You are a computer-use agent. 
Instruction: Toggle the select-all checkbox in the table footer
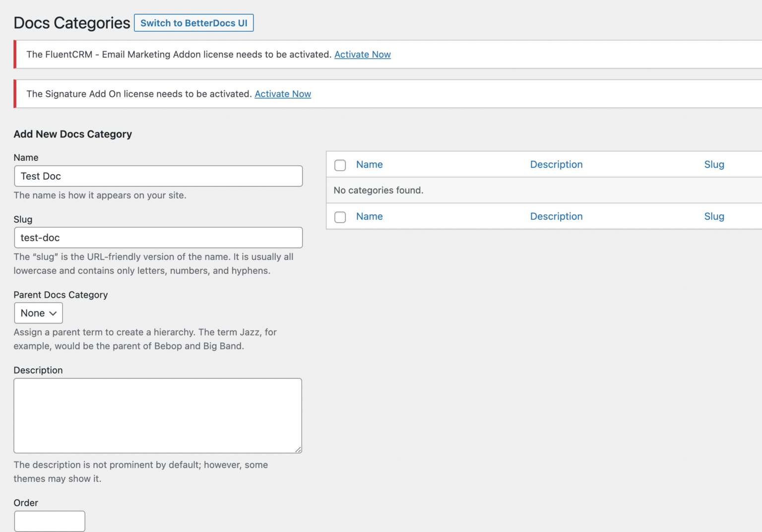(340, 217)
